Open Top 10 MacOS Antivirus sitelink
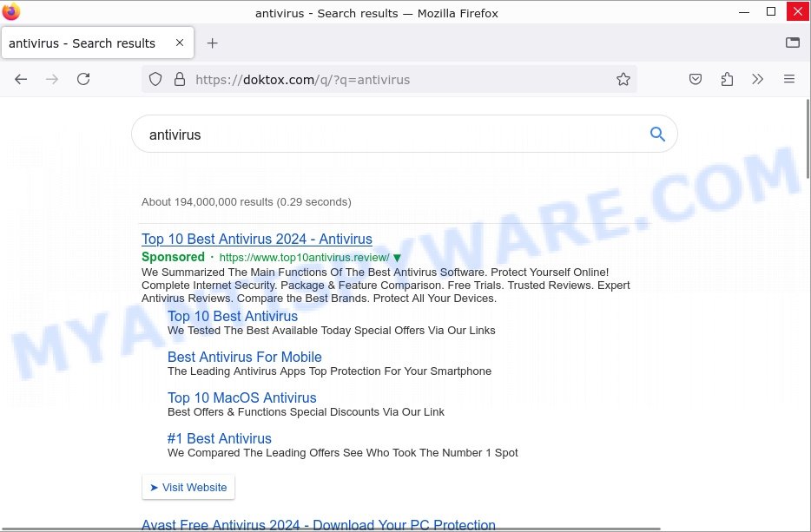 tap(241, 397)
